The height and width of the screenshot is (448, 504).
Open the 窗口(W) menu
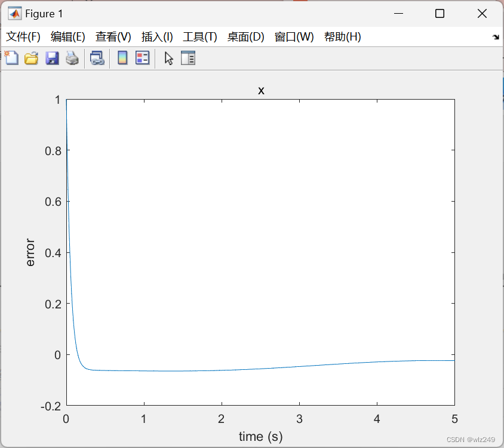(x=294, y=36)
